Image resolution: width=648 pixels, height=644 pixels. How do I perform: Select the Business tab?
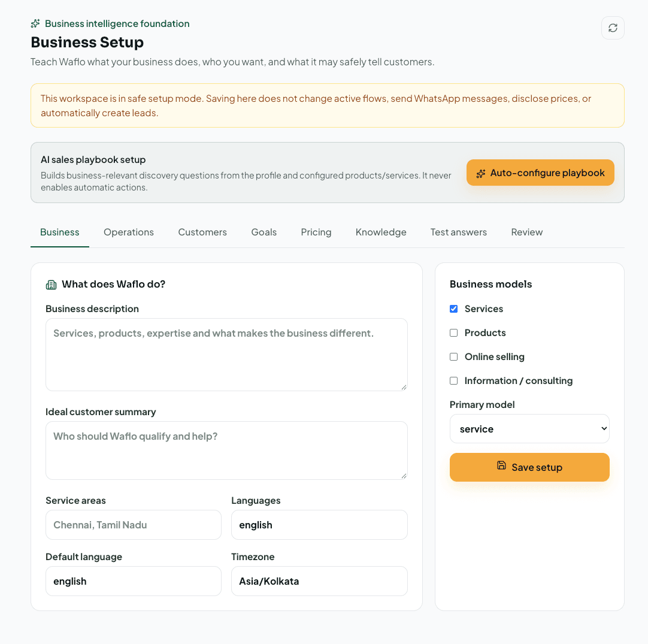(60, 232)
